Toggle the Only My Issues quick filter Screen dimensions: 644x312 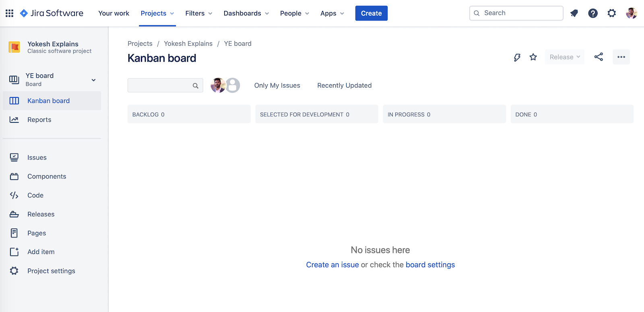[277, 85]
